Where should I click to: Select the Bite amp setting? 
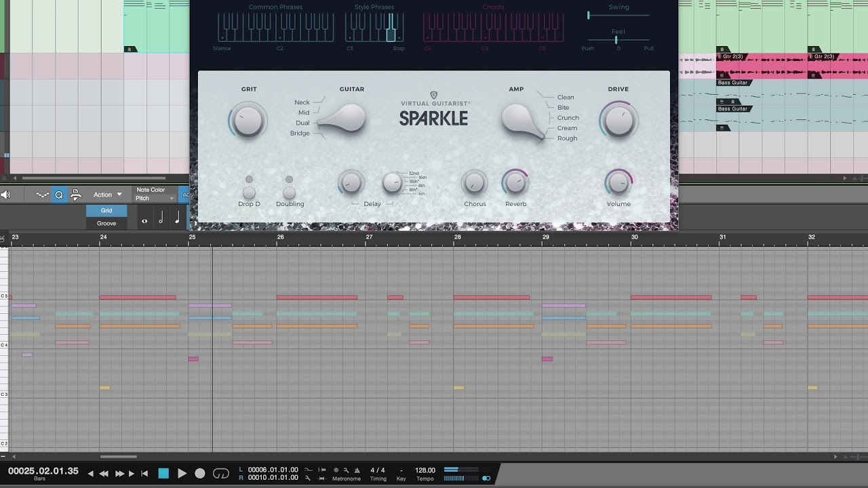click(564, 108)
